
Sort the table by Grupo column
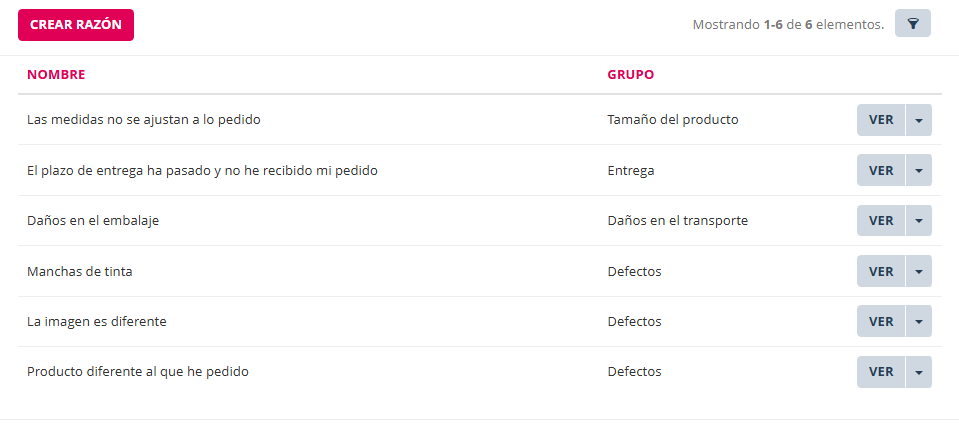(630, 75)
